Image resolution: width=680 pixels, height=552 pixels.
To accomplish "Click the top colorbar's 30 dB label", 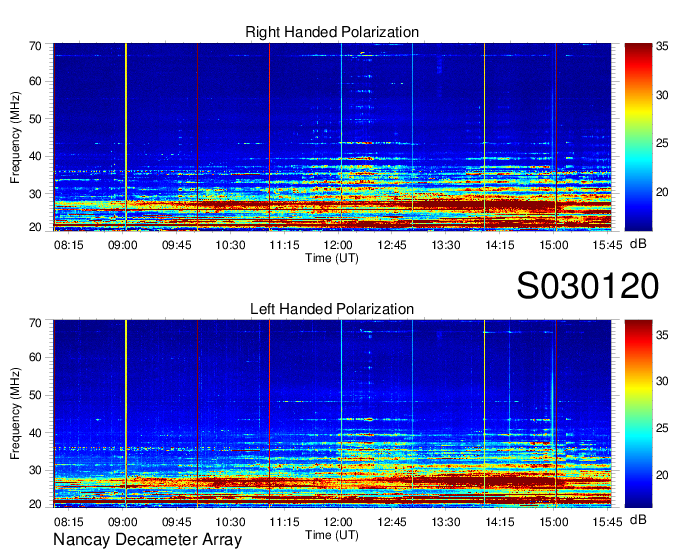I will tap(662, 95).
